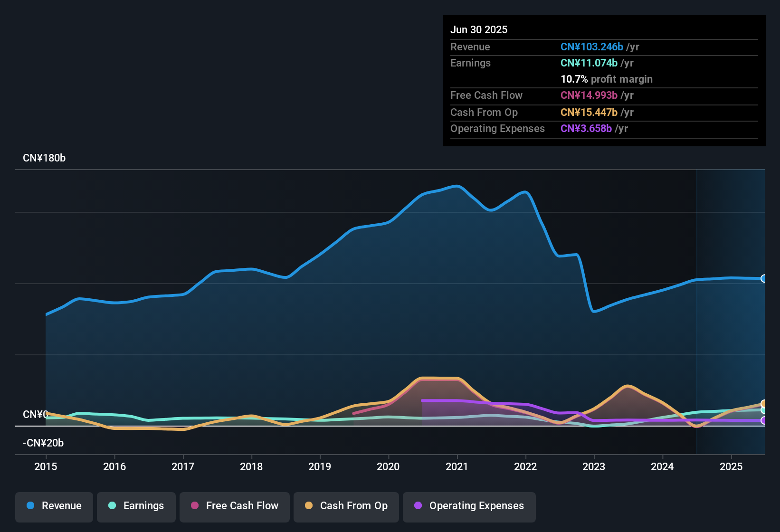This screenshot has width=780, height=532.
Task: Select the Revenue endpoint marker on the chart
Action: (x=764, y=278)
